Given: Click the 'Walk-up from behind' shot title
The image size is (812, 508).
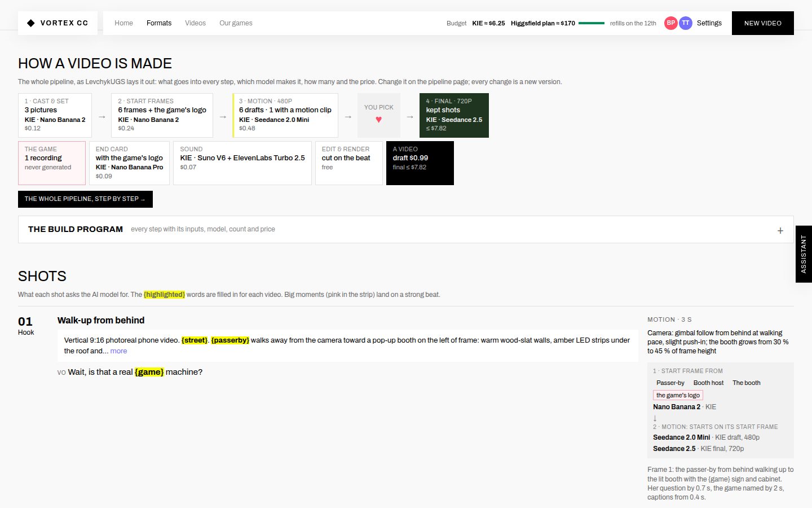Looking at the screenshot, I should pos(101,320).
